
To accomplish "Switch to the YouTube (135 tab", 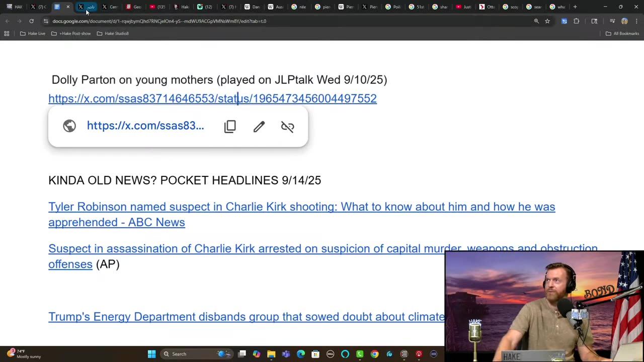I will [x=157, y=7].
